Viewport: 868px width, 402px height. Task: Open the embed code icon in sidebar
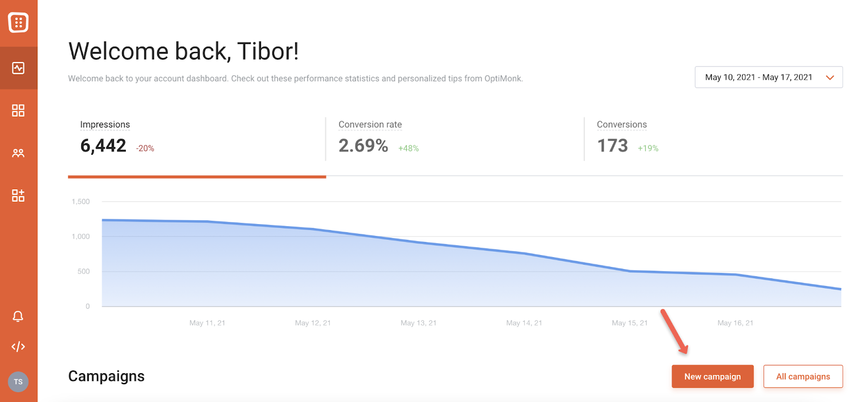click(18, 347)
